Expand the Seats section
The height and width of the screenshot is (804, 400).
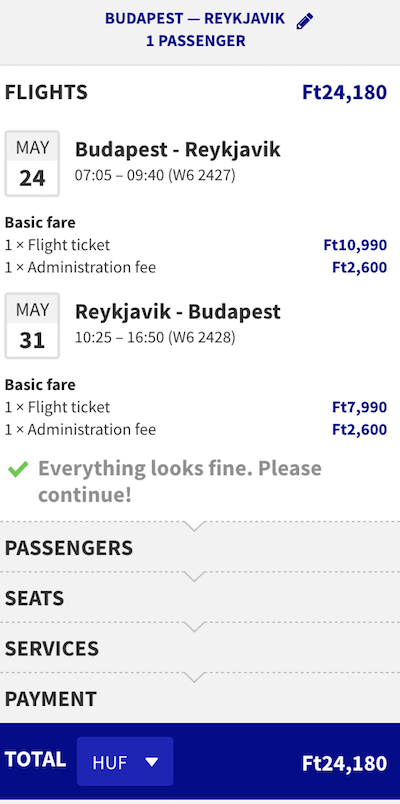click(x=200, y=598)
